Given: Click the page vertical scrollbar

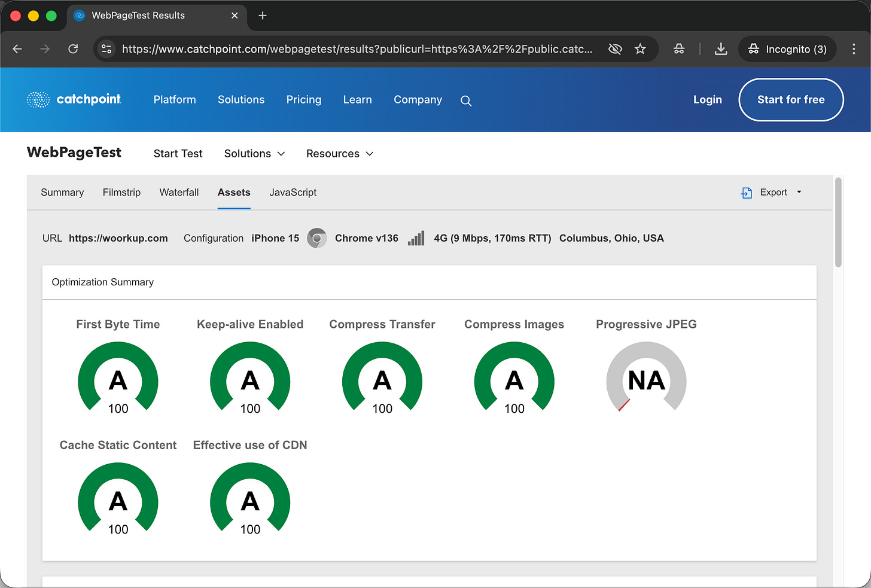Looking at the screenshot, I should [838, 223].
